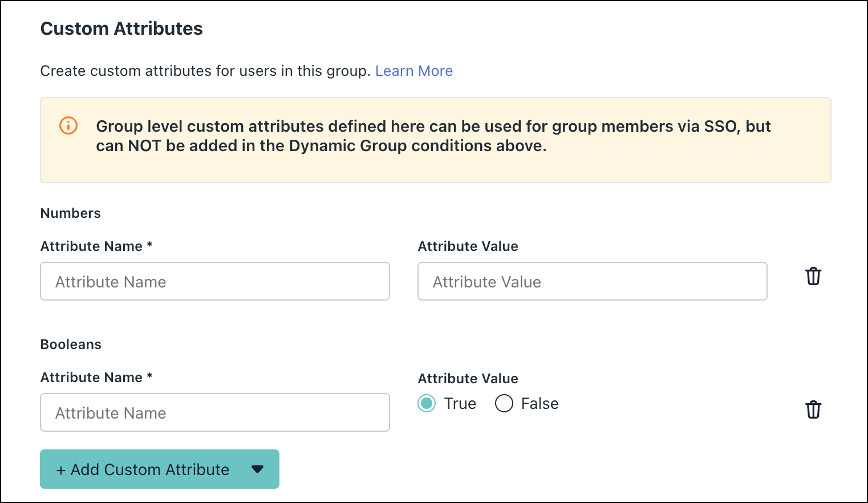Click inside the Numbers Attribute Name field
Screen dimensions: 868x503
[215, 281]
